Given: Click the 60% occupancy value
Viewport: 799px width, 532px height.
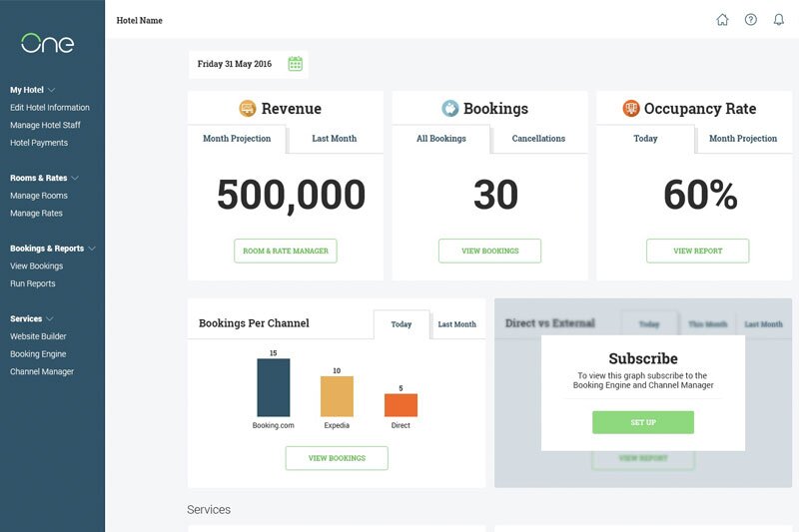Looking at the screenshot, I should tap(700, 195).
